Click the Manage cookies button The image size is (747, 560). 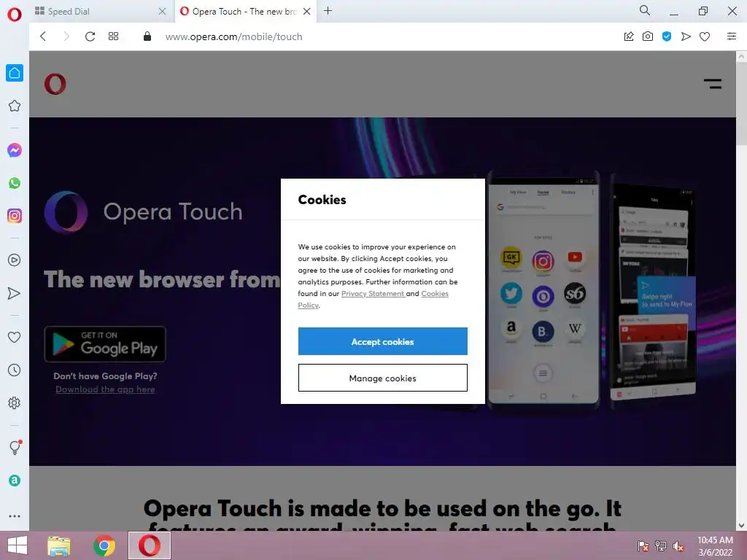click(x=382, y=378)
